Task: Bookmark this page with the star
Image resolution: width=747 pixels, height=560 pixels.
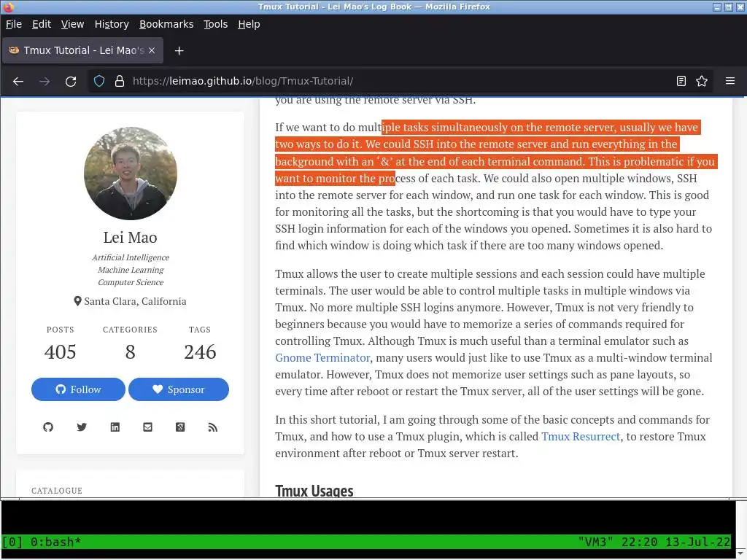Action: tap(702, 82)
